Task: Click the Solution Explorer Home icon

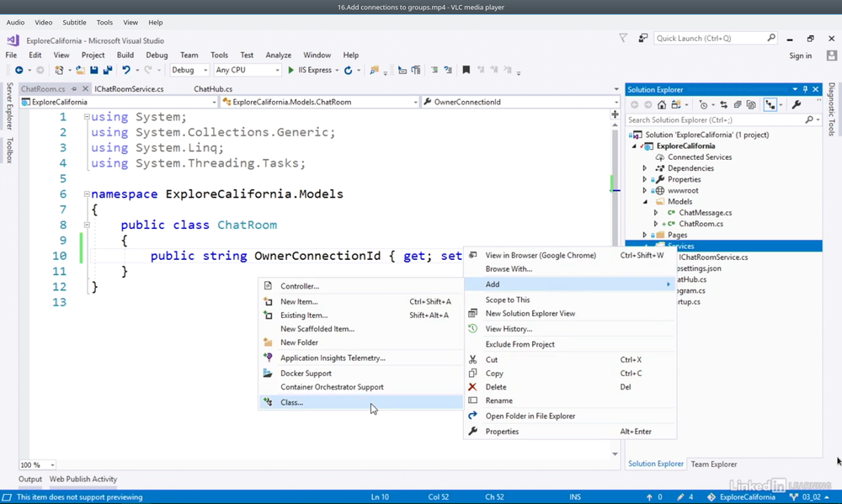Action: (662, 105)
